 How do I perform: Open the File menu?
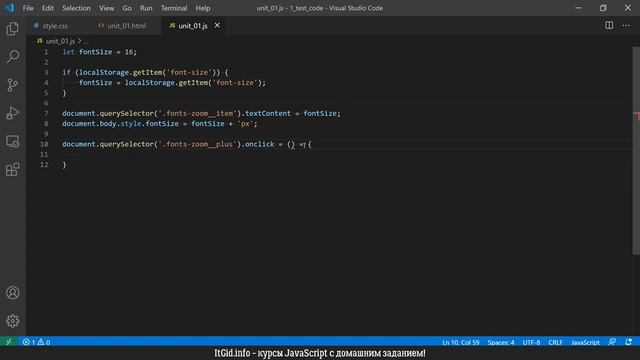click(x=28, y=8)
